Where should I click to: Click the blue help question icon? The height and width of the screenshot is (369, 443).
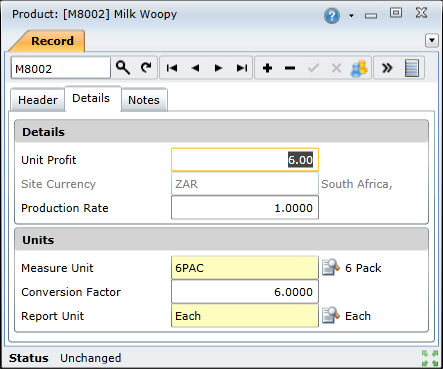332,16
